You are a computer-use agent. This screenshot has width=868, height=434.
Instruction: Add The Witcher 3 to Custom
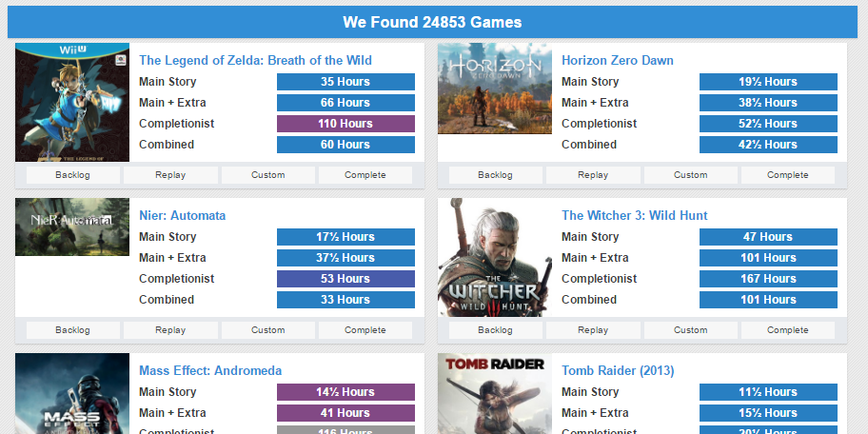pyautogui.click(x=690, y=330)
